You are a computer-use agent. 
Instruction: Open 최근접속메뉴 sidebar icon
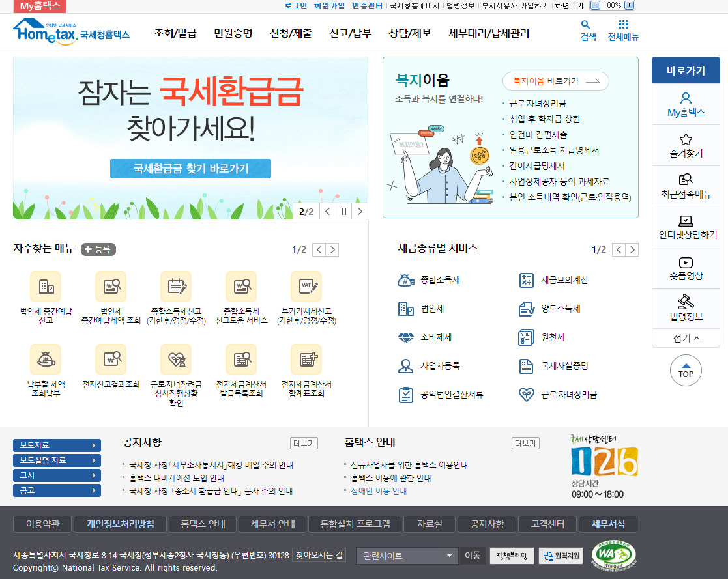tap(686, 180)
